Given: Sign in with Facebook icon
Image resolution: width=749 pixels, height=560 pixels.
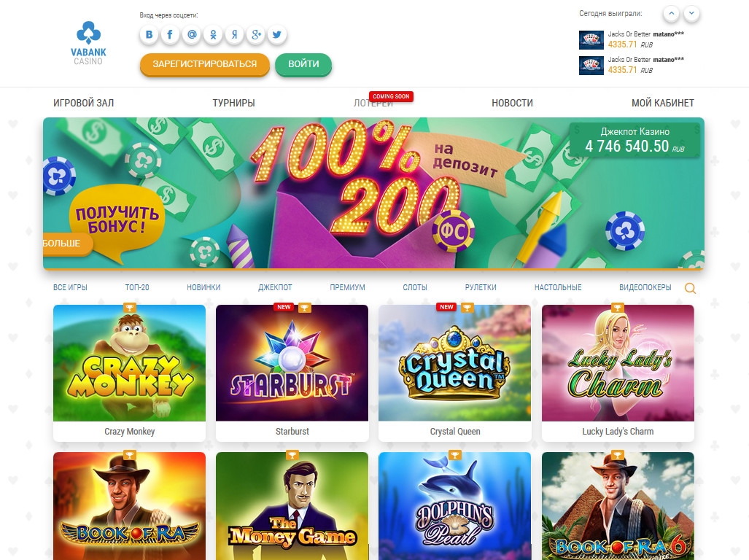Looking at the screenshot, I should [x=170, y=34].
